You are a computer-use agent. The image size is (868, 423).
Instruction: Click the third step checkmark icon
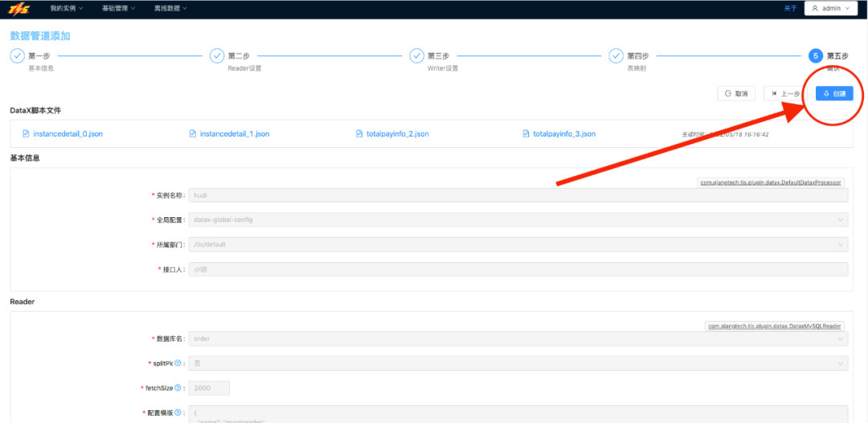coord(416,56)
